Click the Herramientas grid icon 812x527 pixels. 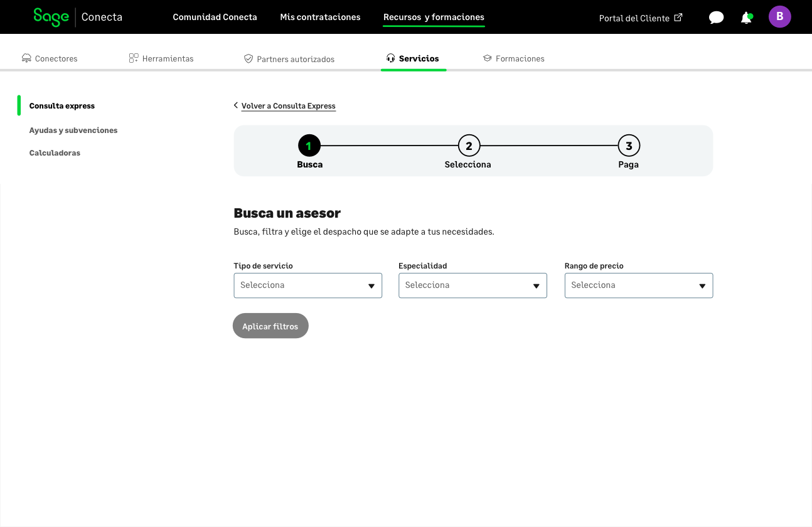coord(134,58)
